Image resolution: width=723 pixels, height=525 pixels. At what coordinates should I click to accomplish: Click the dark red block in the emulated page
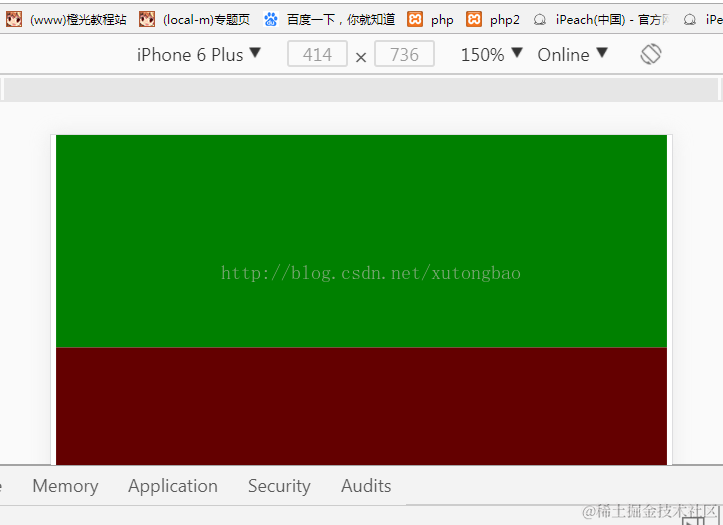coord(362,406)
